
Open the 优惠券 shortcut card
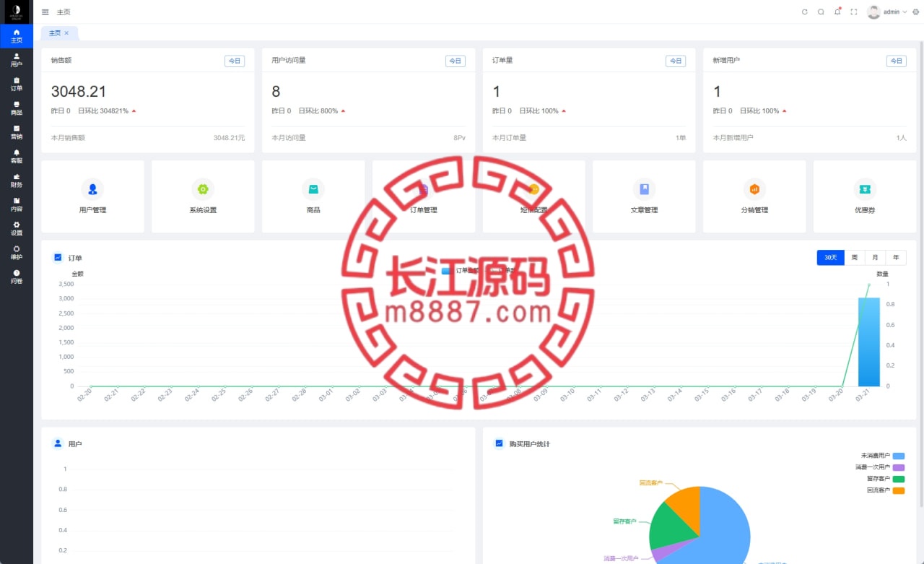pyautogui.click(x=865, y=196)
